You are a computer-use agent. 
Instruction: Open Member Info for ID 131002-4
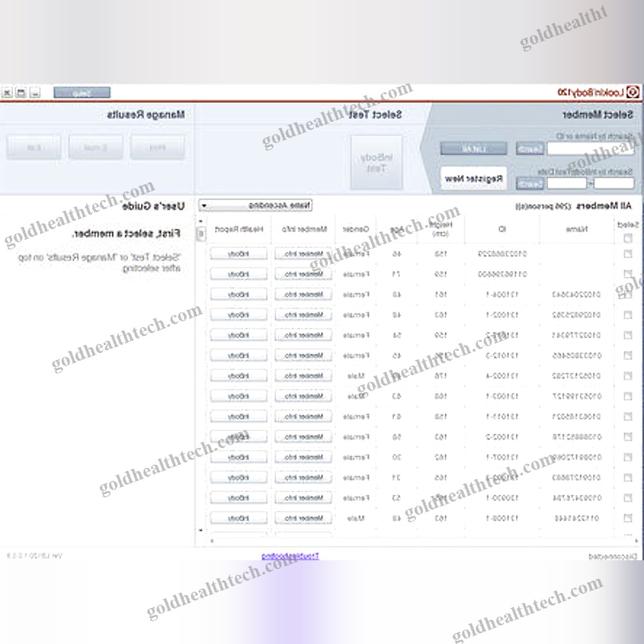point(303,376)
